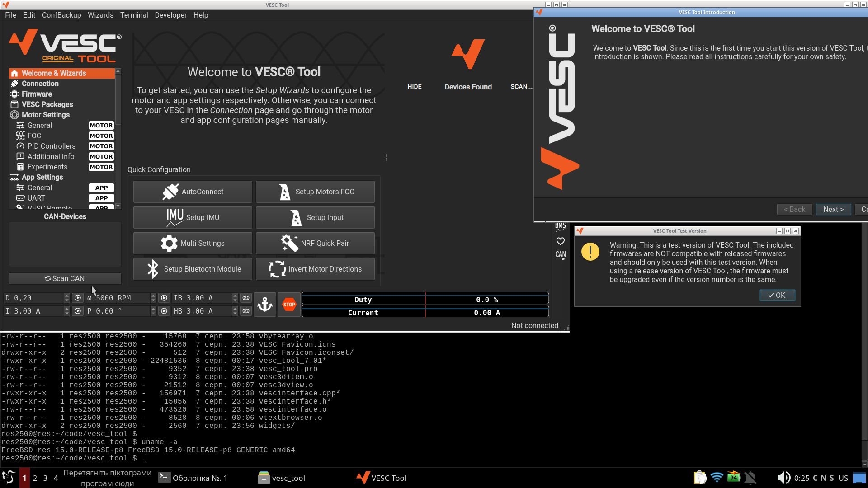Open the Developer menu
The width and height of the screenshot is (868, 488).
tap(170, 15)
